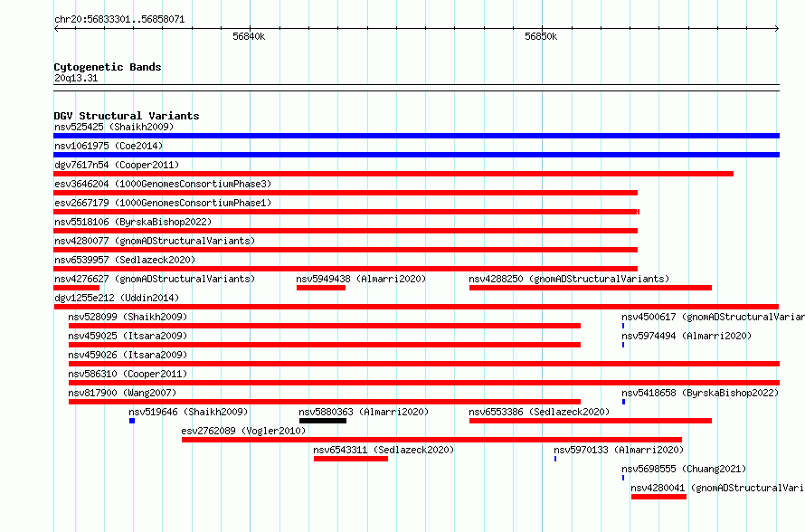Click the 56840k ruler tick label
This screenshot has height=532, width=805.
pyautogui.click(x=249, y=36)
